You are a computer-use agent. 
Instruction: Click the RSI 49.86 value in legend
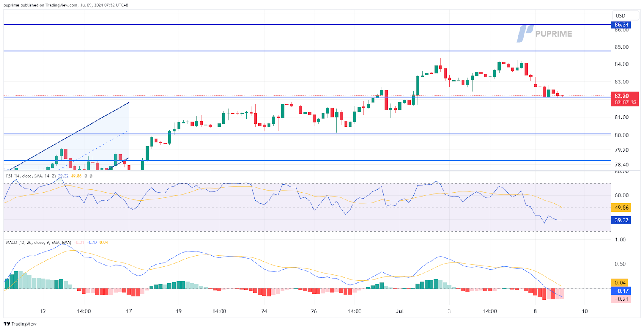pyautogui.click(x=76, y=176)
